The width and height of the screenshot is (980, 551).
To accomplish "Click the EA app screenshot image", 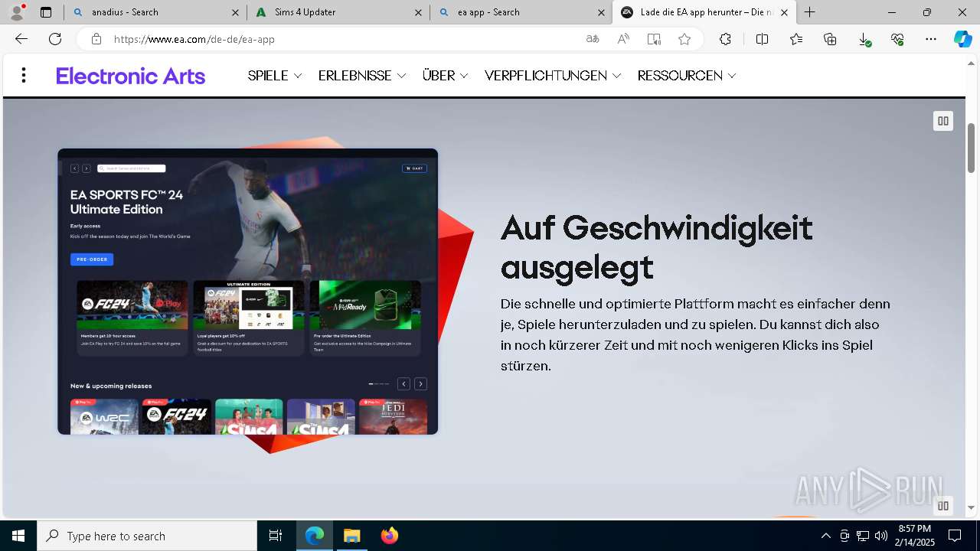I will click(x=247, y=292).
